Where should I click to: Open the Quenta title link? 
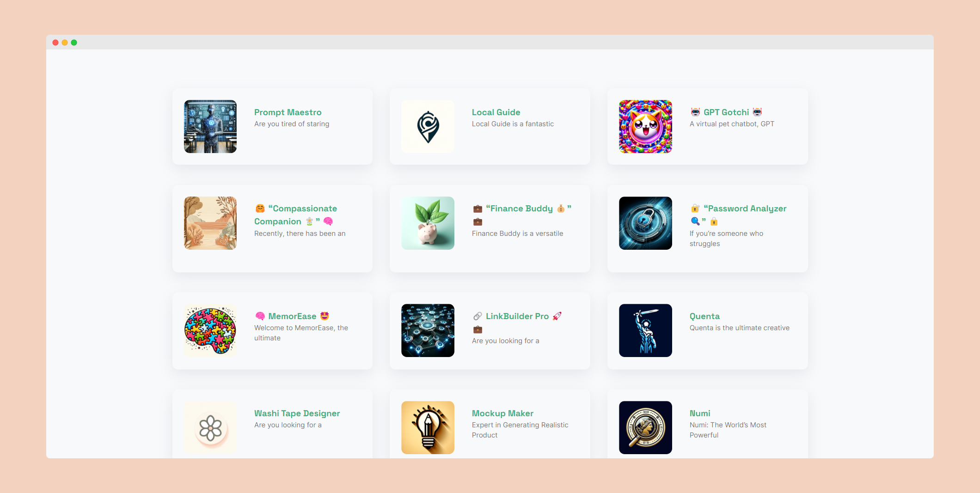click(x=704, y=316)
